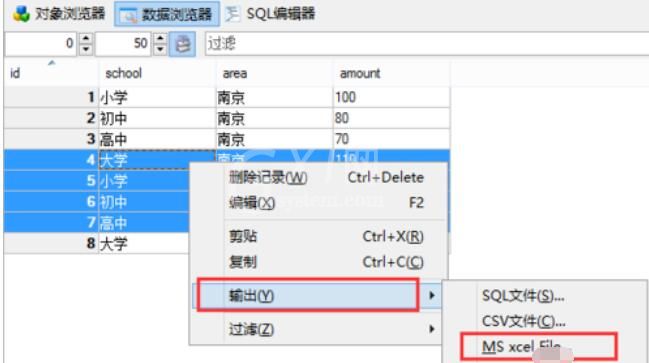
Task: Open the 过滤(Z) submenu
Action: click(319, 329)
